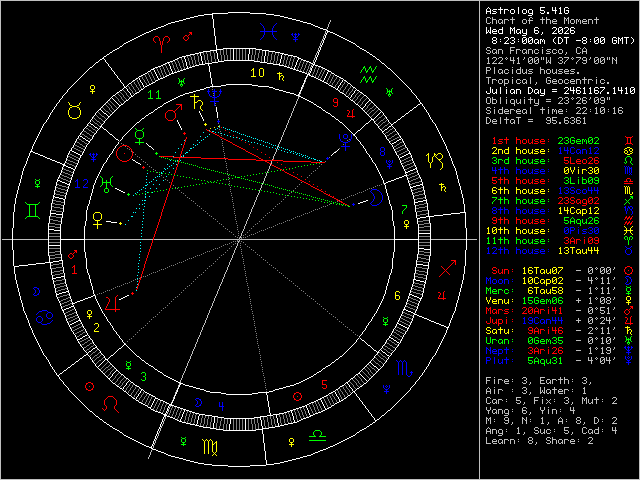Click the large yellow Saturn glyph near the midheaven
Viewport: 640px width, 480px height.
[197, 102]
